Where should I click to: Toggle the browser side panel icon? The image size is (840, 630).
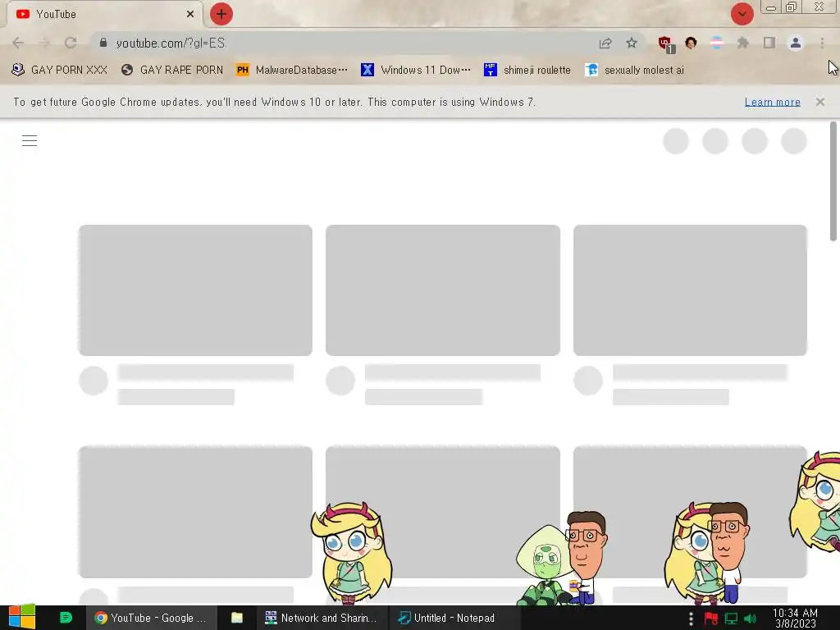pos(769,43)
